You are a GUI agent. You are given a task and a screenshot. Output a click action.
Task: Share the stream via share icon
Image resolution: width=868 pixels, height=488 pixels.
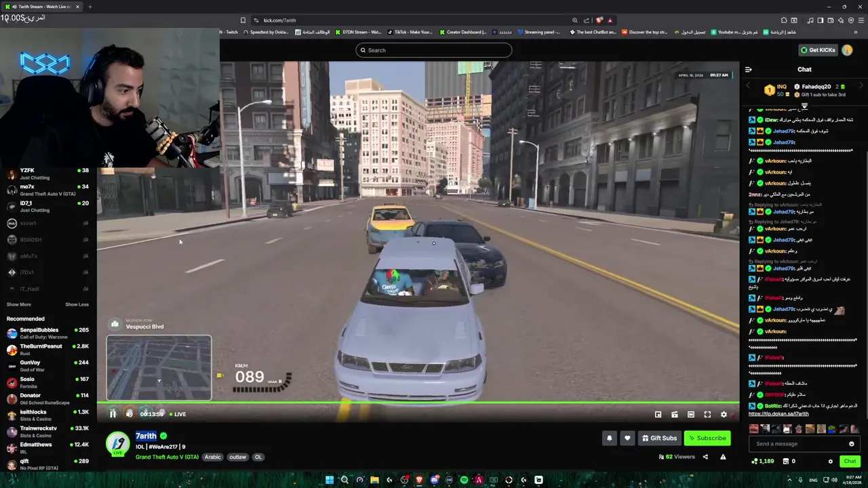pyautogui.click(x=705, y=457)
